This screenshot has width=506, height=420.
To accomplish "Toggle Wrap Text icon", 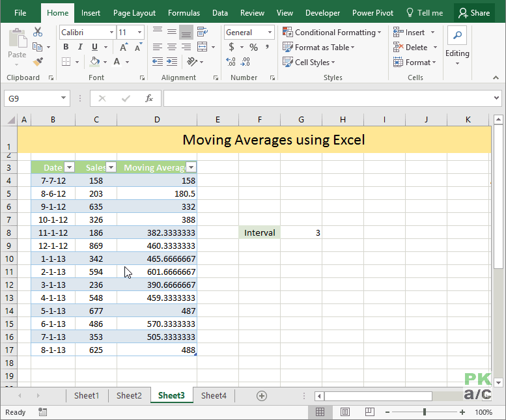I will [x=202, y=32].
